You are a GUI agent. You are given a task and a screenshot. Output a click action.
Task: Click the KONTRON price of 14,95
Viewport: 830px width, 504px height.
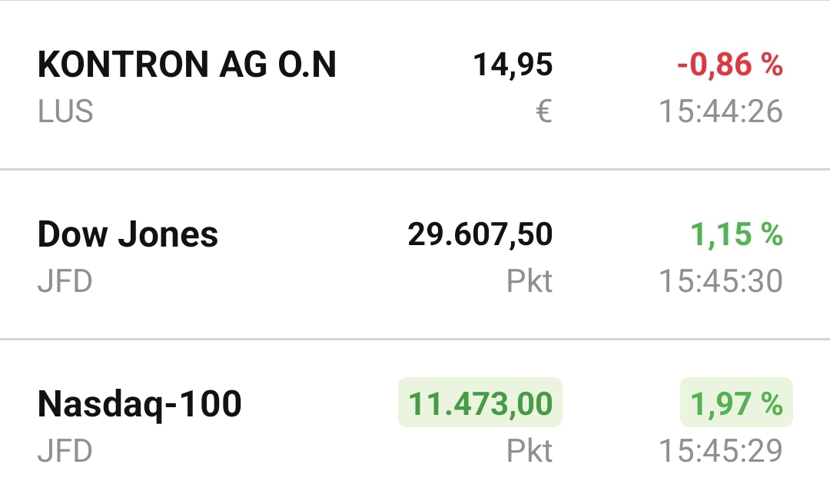click(x=513, y=65)
